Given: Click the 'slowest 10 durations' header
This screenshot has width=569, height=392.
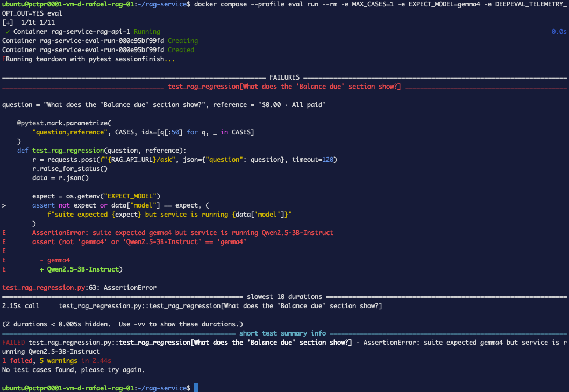Looking at the screenshot, I should click(284, 296).
